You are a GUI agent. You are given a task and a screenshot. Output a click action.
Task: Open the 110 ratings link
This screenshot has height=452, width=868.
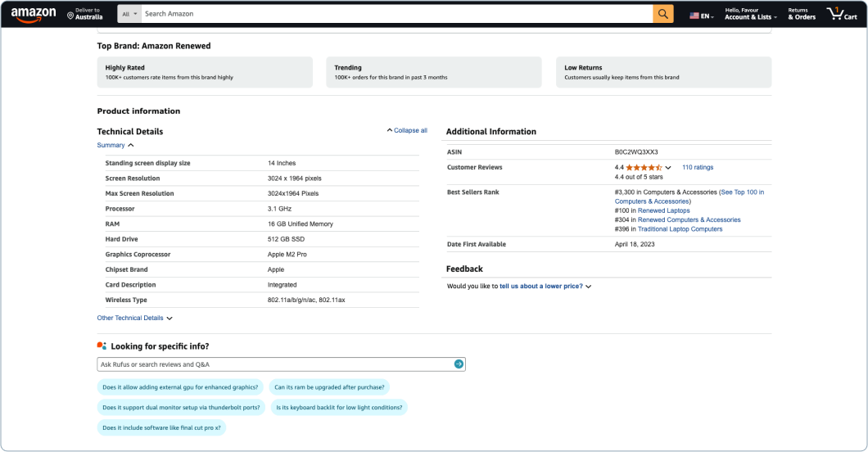coord(698,168)
